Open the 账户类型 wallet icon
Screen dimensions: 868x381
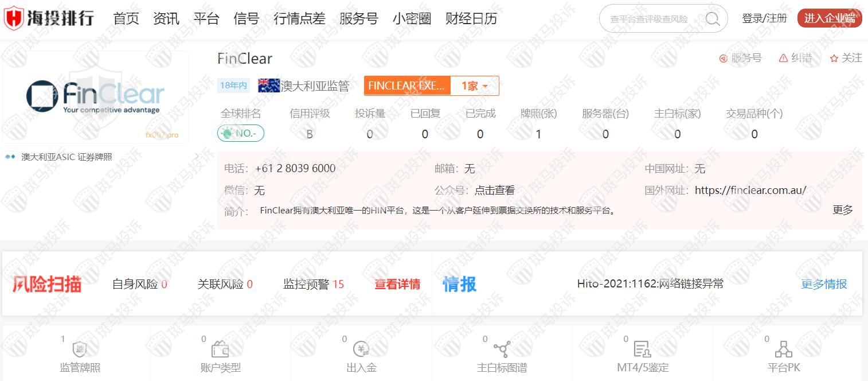pyautogui.click(x=220, y=349)
